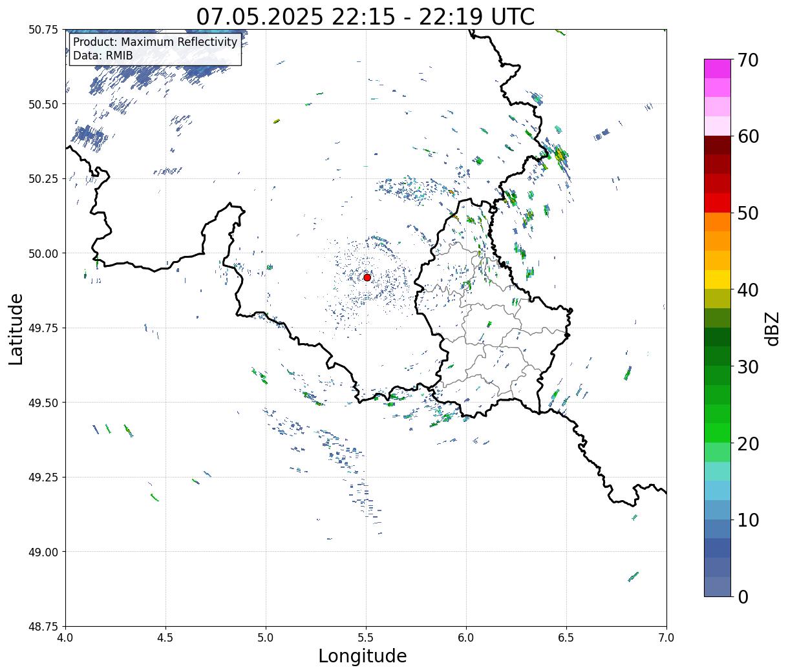Click the colorbar tick label 10

[748, 520]
